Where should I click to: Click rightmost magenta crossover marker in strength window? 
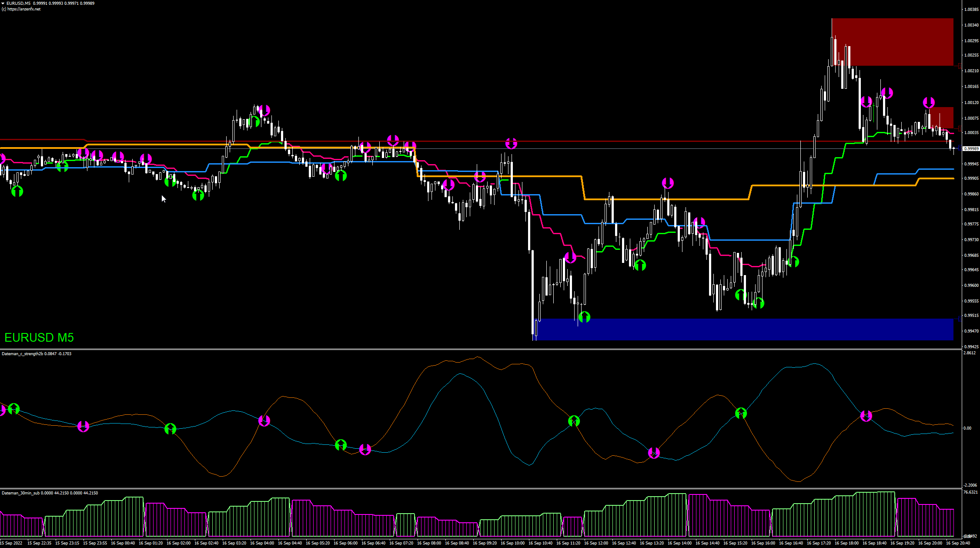pos(866,416)
